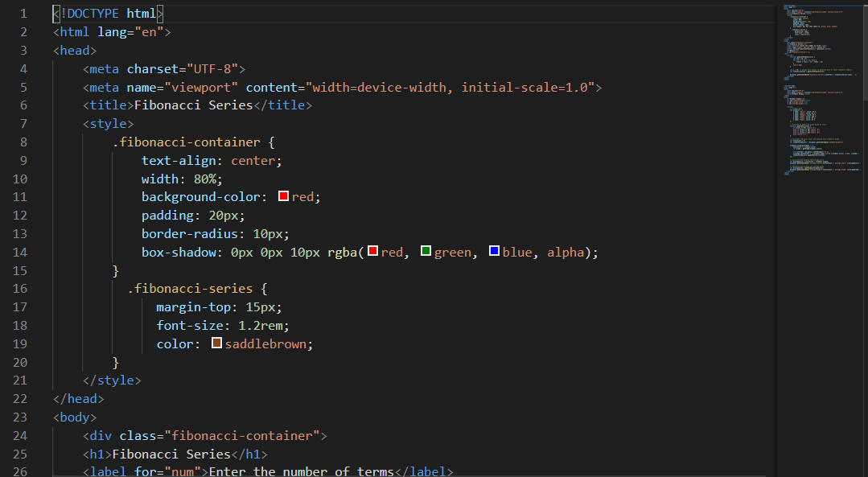
Task: Click the '.fibonacci-series' CSS selector
Action: 190,288
